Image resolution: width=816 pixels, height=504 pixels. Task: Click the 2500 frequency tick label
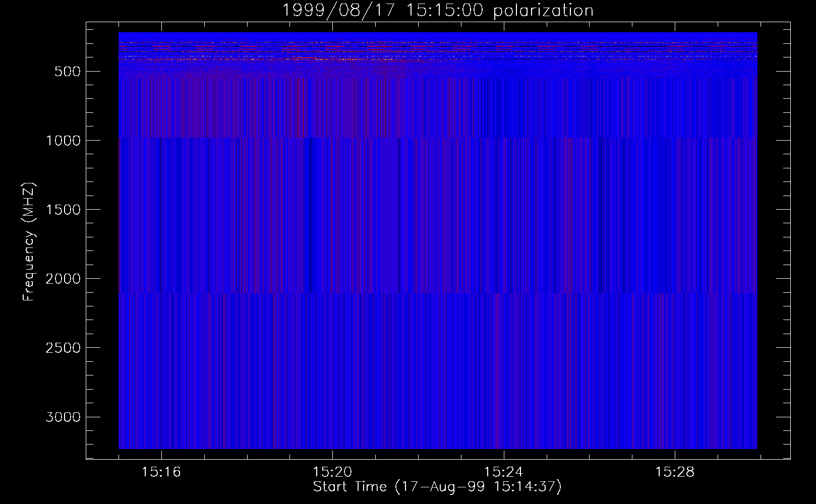(x=63, y=348)
